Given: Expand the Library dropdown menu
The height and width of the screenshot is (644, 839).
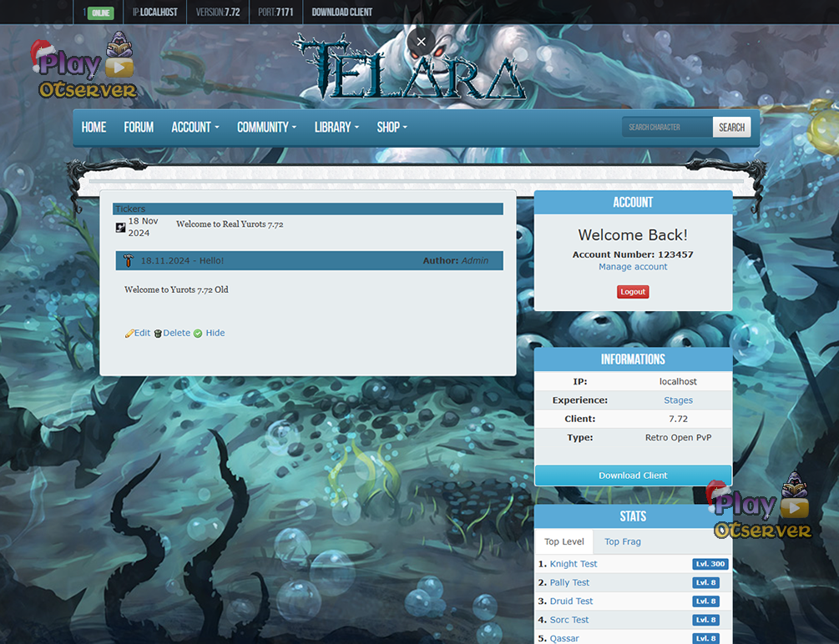Looking at the screenshot, I should coord(336,128).
